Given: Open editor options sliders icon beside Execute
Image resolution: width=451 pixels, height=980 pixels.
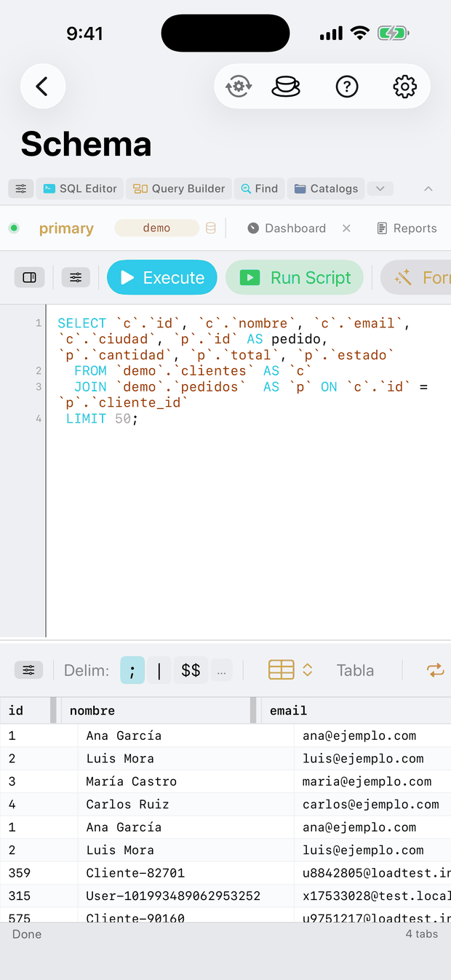Looking at the screenshot, I should (x=76, y=277).
